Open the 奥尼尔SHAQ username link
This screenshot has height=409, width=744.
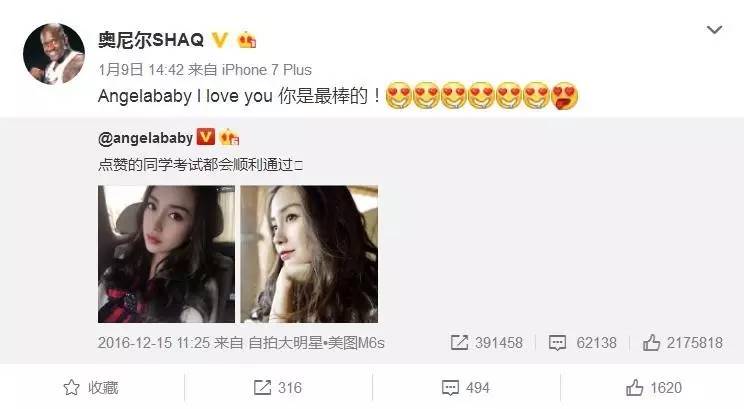(x=151, y=39)
